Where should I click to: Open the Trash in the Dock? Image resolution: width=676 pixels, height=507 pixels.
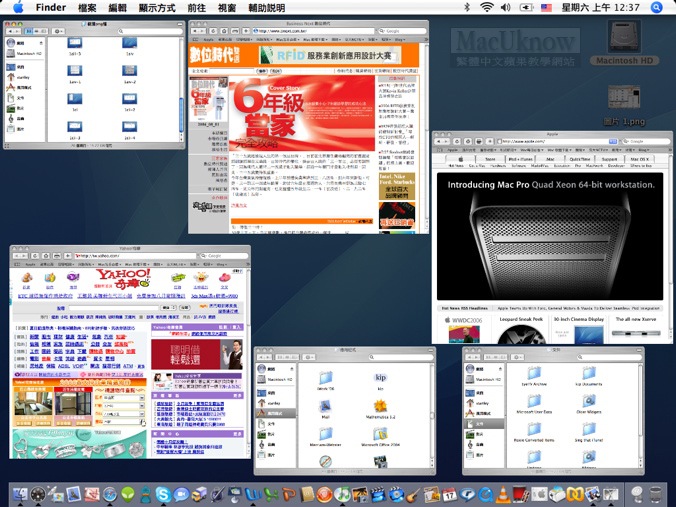point(655,494)
